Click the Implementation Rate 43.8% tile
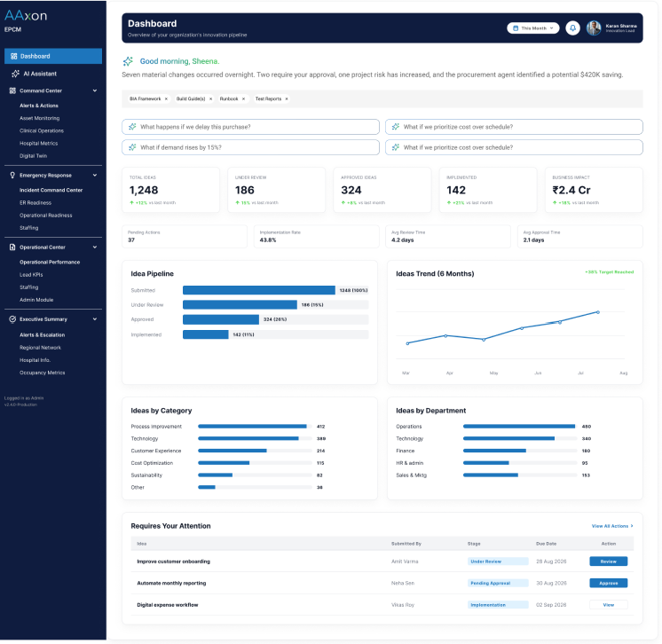Viewport: 662px width, 644px height. [316, 236]
